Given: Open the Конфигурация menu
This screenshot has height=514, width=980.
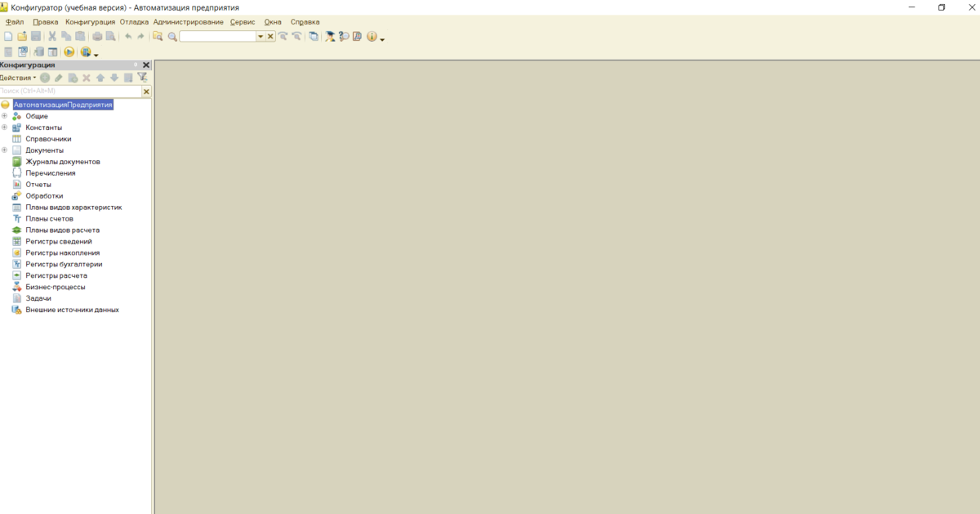Looking at the screenshot, I should click(90, 22).
